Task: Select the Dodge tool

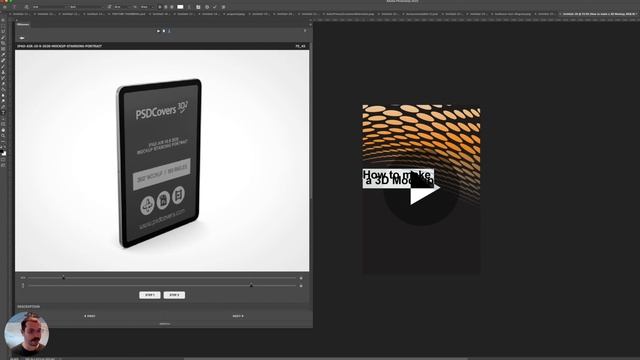Action: (x=3, y=100)
